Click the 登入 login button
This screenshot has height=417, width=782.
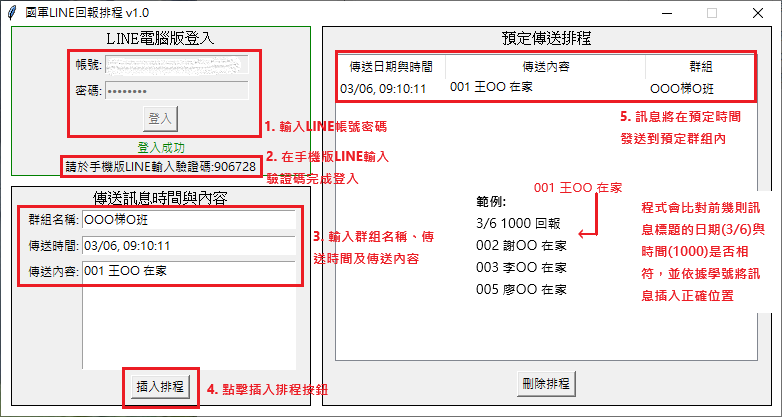coord(160,119)
